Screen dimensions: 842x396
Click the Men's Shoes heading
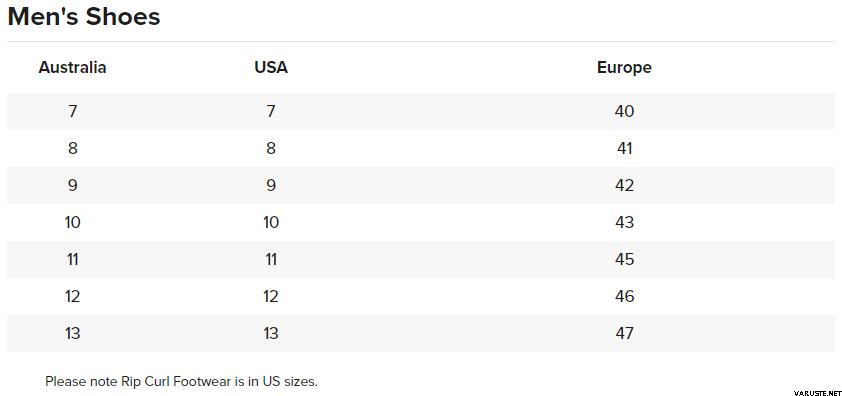84,17
